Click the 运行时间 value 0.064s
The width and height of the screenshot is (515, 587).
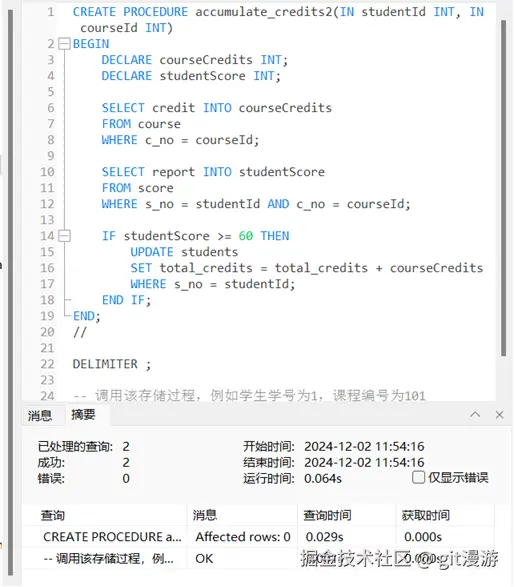pyautogui.click(x=323, y=478)
